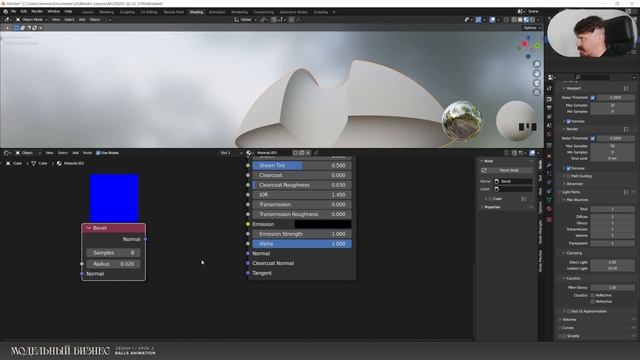The image size is (640, 360).
Task: Click the viewport Add menu button
Action: pos(82,20)
